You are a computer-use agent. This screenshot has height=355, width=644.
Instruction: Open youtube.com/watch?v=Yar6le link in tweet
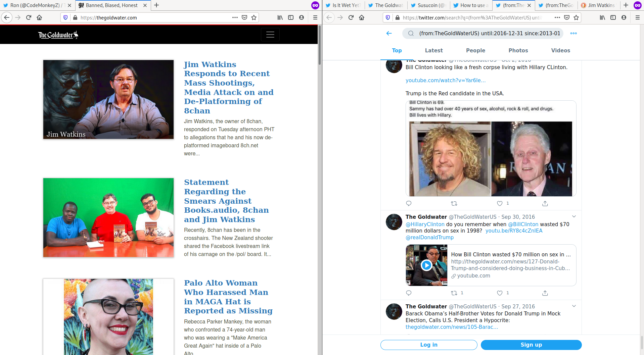click(x=445, y=80)
